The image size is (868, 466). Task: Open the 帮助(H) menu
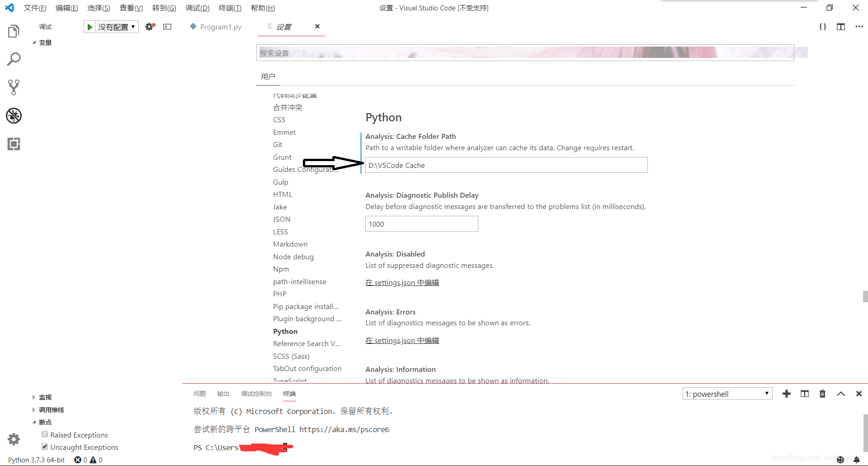click(263, 8)
